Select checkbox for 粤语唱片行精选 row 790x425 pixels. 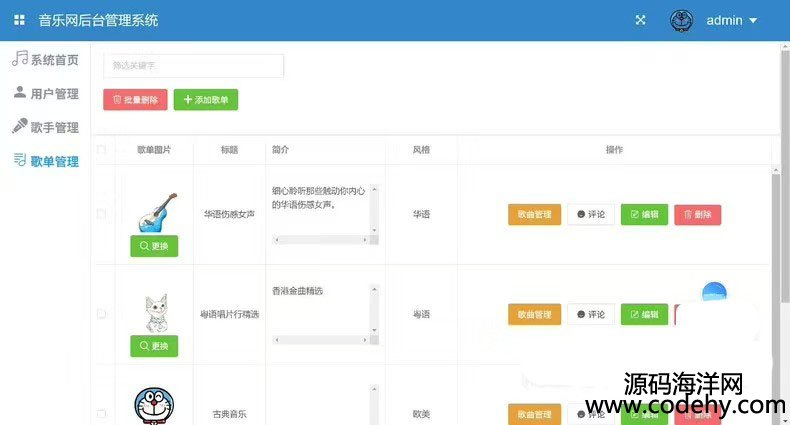point(101,314)
